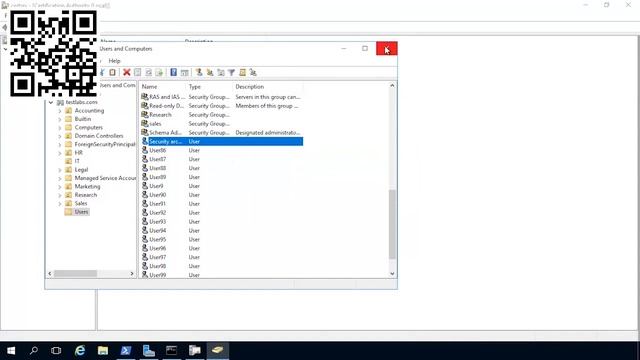Expand the Computers folder node
The image size is (640, 360).
[60, 128]
